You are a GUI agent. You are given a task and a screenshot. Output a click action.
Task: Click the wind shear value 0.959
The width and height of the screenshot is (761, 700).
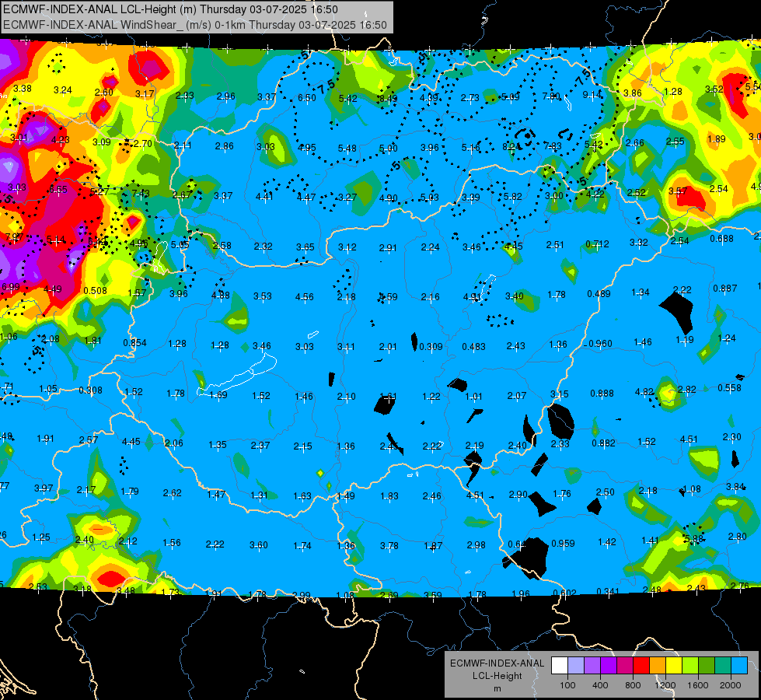coord(563,543)
